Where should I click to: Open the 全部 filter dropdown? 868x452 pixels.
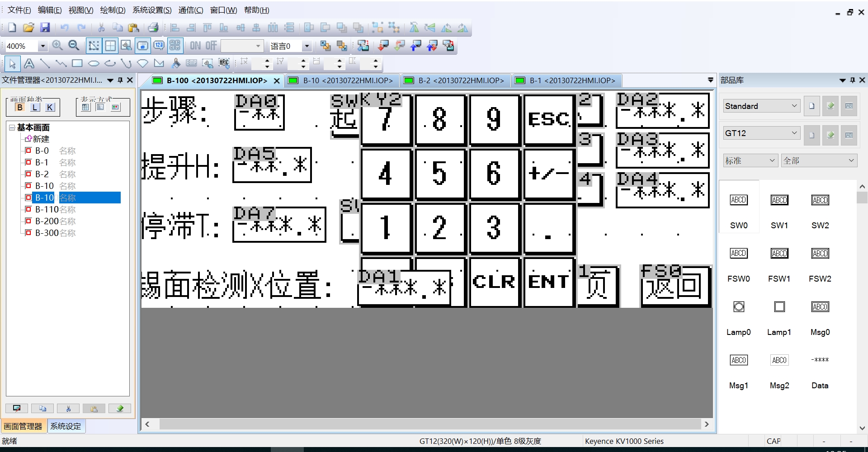(x=819, y=160)
